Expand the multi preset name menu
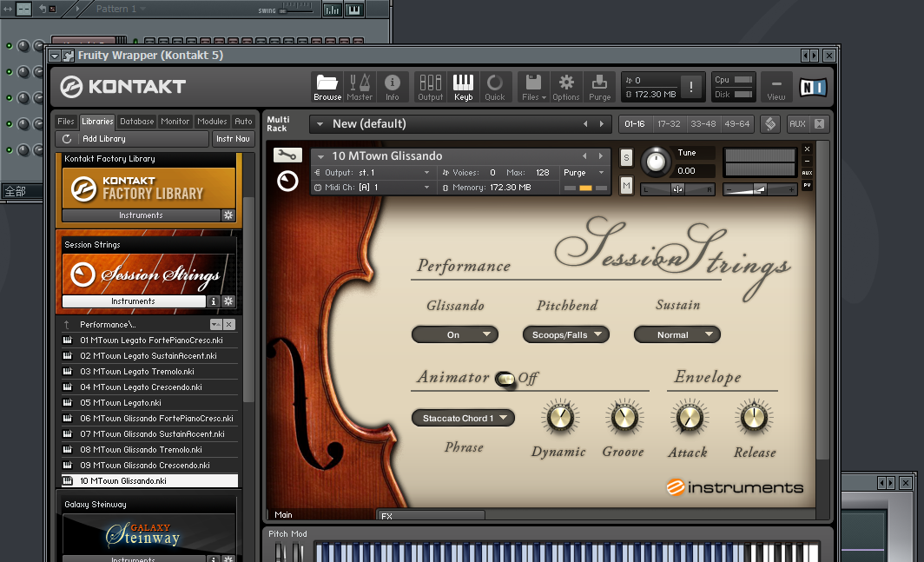Viewport: 924px width, 562px height. [320, 124]
